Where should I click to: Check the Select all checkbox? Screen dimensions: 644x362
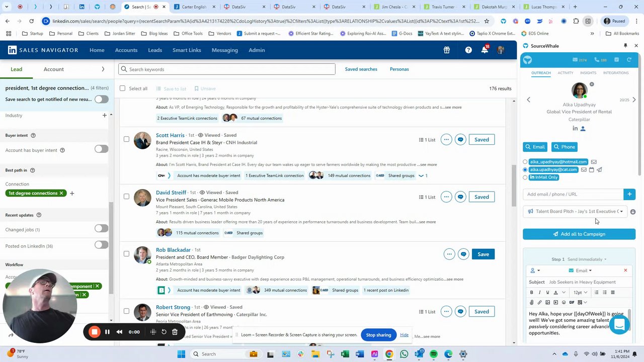122,88
